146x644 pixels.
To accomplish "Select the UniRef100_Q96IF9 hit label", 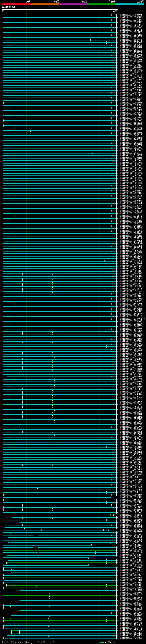I will [x=131, y=191].
